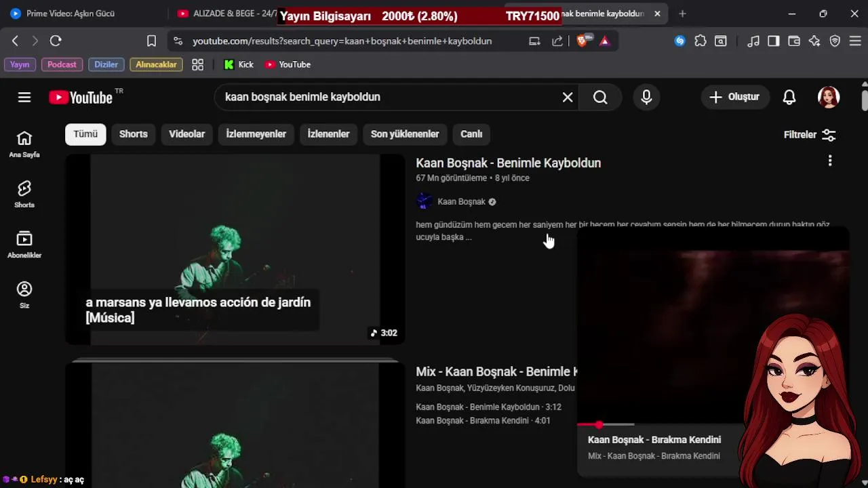Clear the search query with the X
This screenshot has width=868, height=488.
tap(568, 97)
